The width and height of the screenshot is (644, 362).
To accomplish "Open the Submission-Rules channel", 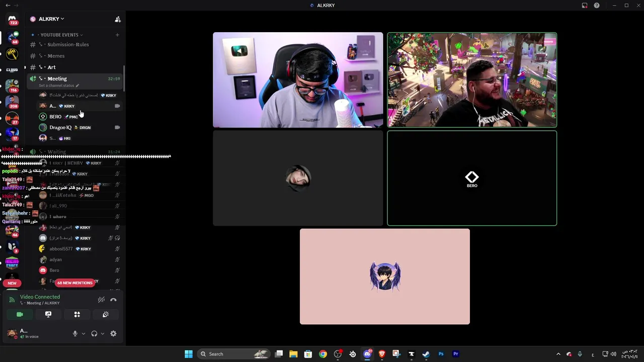I will click(x=74, y=44).
